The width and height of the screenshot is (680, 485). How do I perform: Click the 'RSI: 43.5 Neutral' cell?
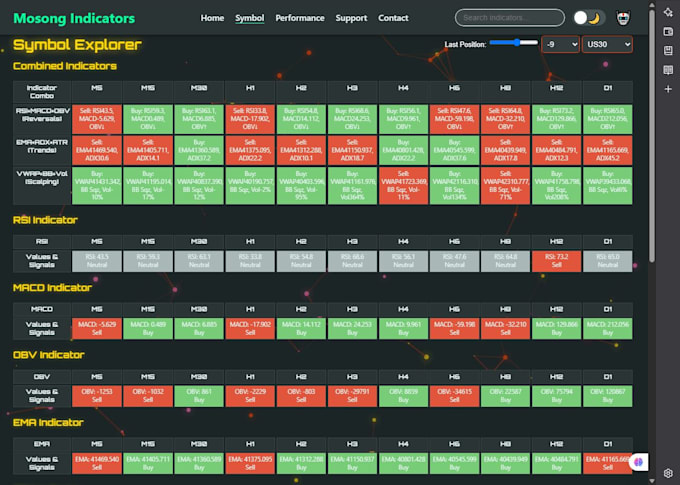click(97, 261)
